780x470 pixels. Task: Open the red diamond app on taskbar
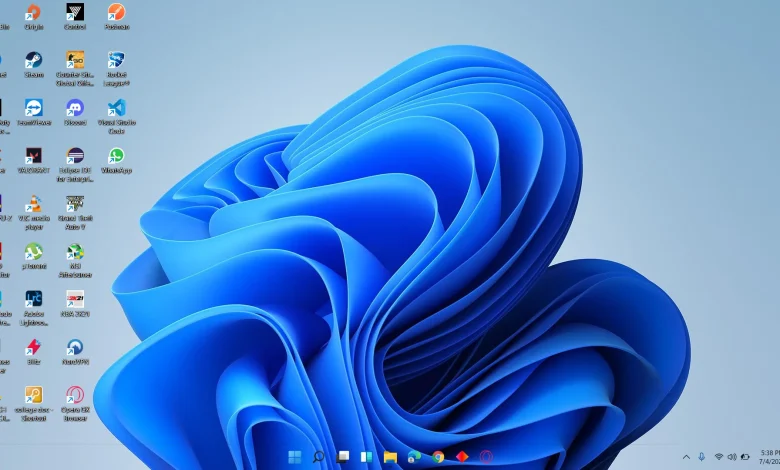pyautogui.click(x=462, y=457)
